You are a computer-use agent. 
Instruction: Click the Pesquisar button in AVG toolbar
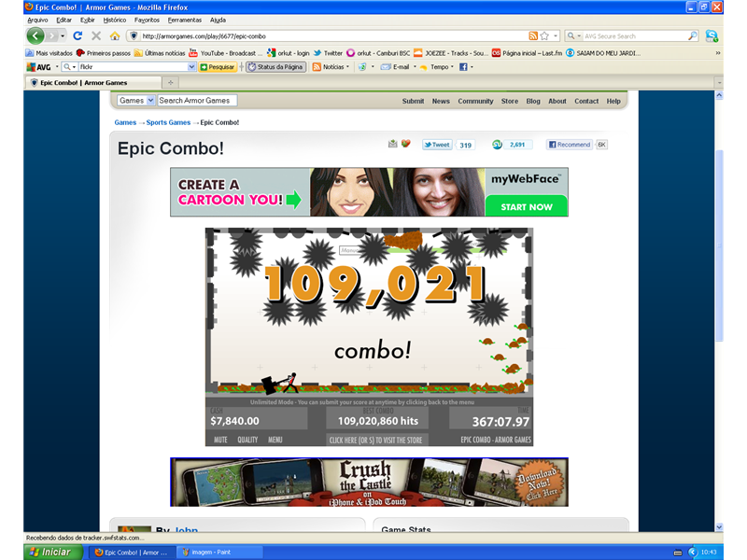pos(218,67)
